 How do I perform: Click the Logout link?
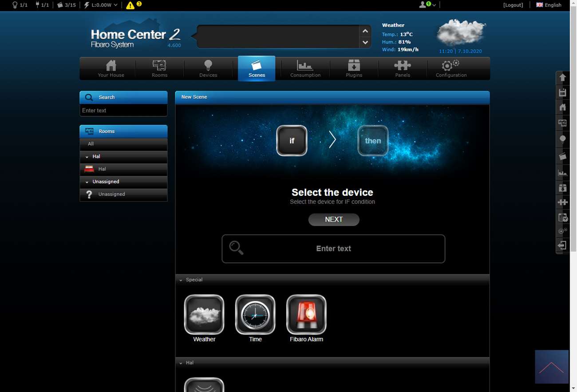513,5
